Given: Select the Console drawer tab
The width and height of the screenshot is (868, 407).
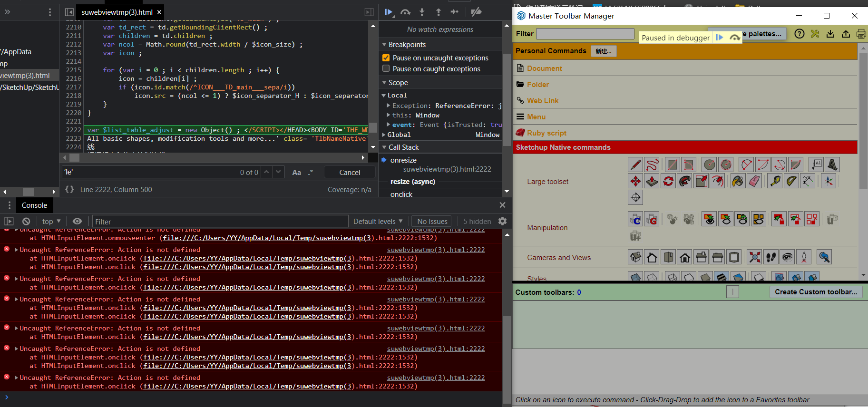Looking at the screenshot, I should click(34, 205).
